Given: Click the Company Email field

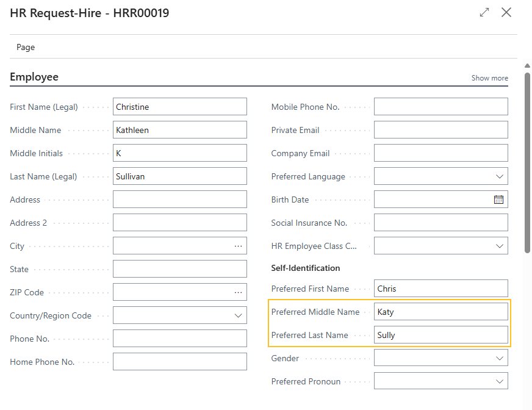Looking at the screenshot, I should (440, 153).
